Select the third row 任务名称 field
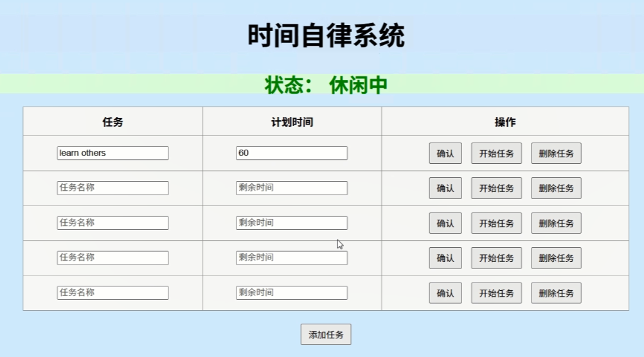The image size is (644, 357). 112,223
